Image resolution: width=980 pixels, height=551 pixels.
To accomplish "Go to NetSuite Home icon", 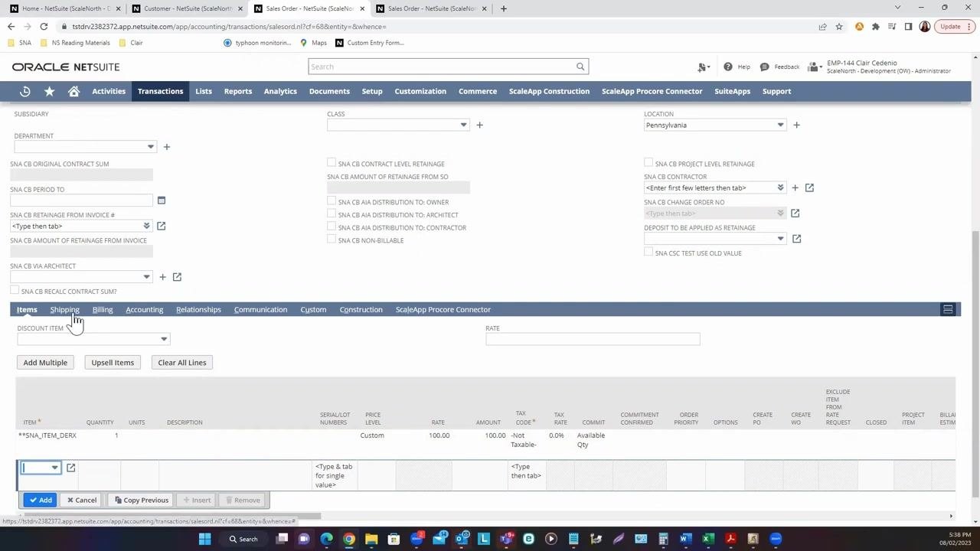I will pyautogui.click(x=73, y=91).
